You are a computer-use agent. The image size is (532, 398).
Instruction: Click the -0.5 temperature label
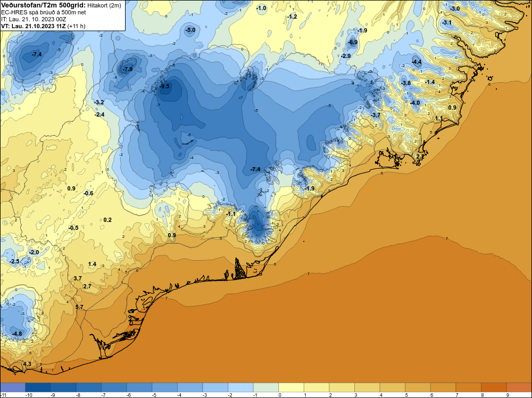click(73, 228)
